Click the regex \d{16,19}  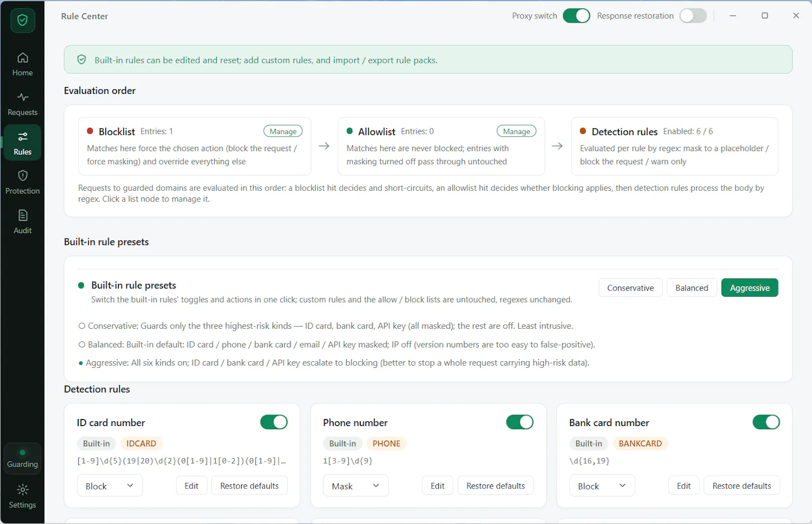point(589,461)
